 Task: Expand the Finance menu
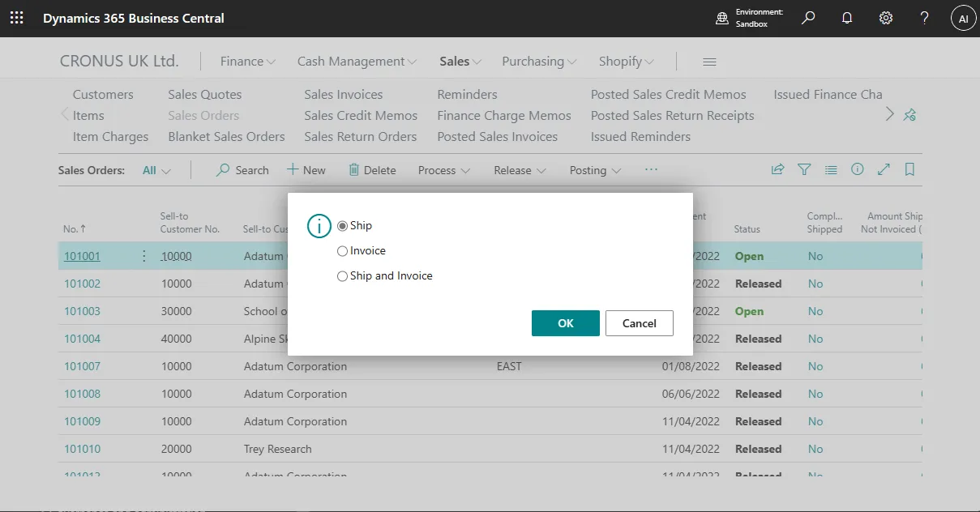pos(248,62)
